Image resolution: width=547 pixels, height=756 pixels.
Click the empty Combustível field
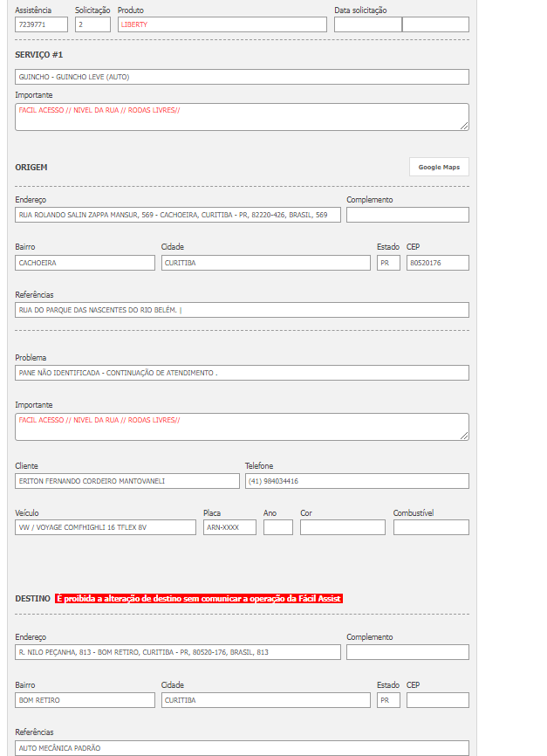(x=431, y=527)
